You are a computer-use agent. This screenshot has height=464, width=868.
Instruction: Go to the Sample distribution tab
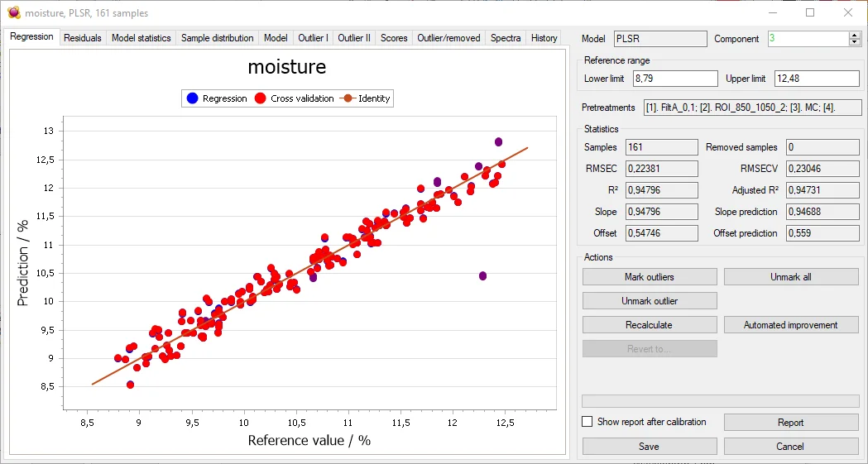pyautogui.click(x=217, y=38)
